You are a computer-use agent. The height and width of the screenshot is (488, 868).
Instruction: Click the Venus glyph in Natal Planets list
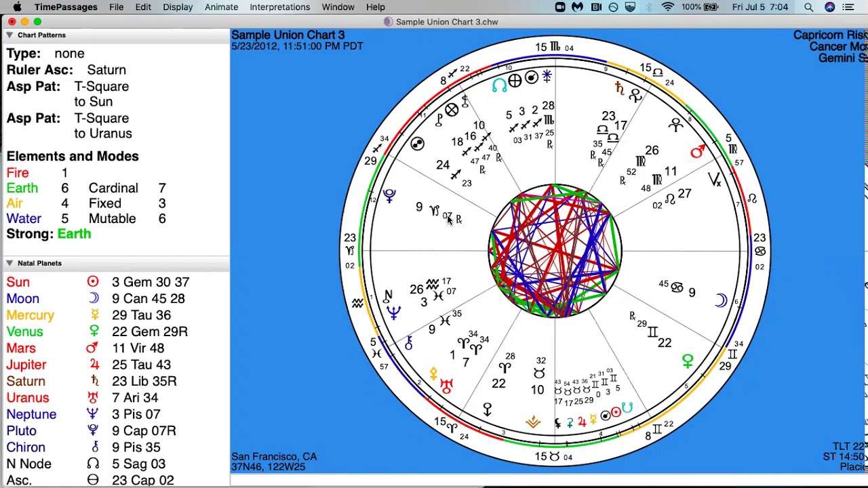click(x=94, y=331)
